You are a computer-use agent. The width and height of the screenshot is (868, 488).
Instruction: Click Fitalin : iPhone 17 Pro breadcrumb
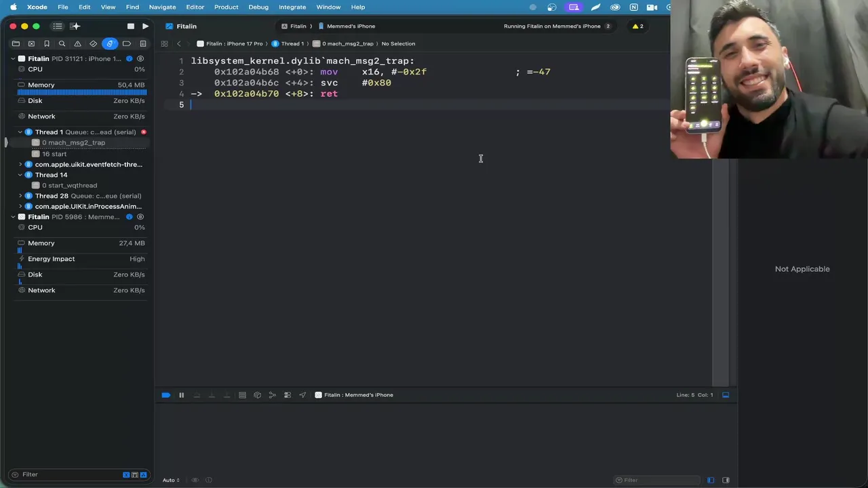point(230,43)
